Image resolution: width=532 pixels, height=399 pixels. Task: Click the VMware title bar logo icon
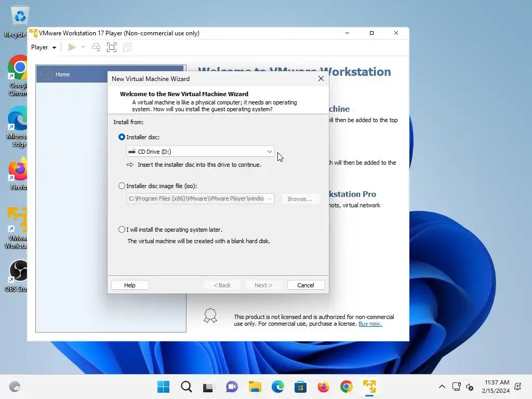[33, 33]
